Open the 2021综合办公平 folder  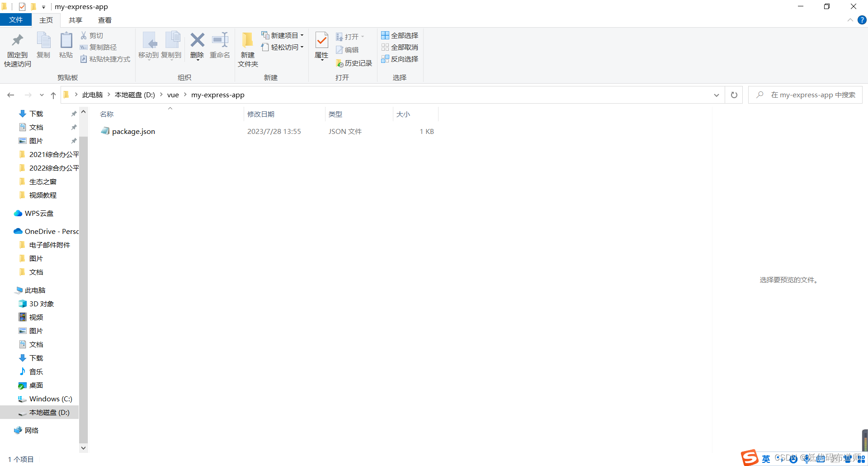(54, 154)
